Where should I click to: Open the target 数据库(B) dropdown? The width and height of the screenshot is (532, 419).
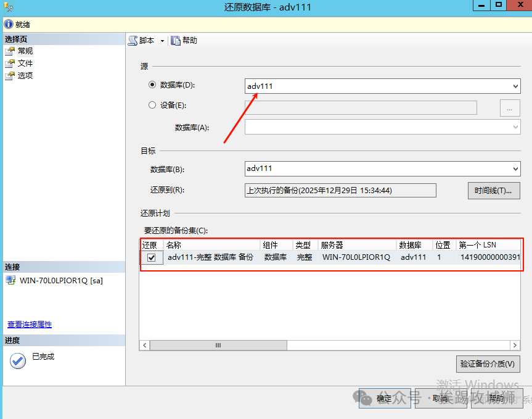click(515, 168)
